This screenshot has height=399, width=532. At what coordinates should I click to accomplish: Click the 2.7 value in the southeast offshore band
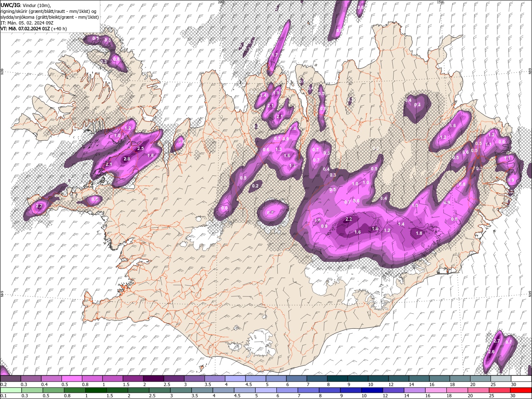pos(496,341)
